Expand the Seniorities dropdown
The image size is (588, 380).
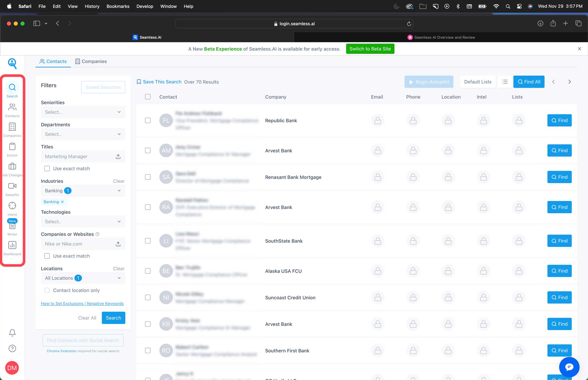(x=83, y=112)
